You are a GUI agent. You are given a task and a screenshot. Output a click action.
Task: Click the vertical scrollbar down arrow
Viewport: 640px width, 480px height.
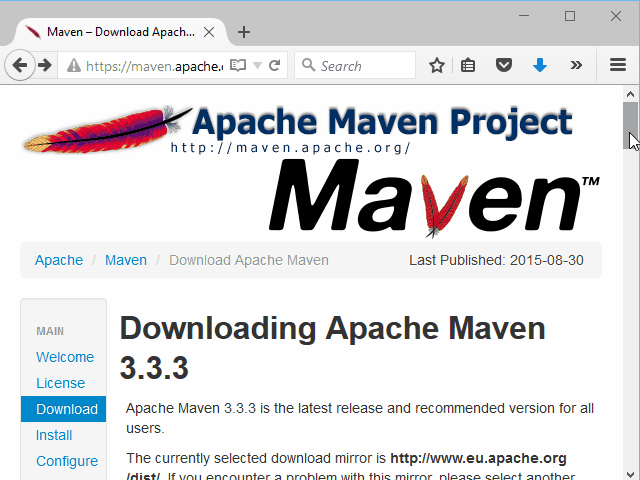tap(630, 472)
